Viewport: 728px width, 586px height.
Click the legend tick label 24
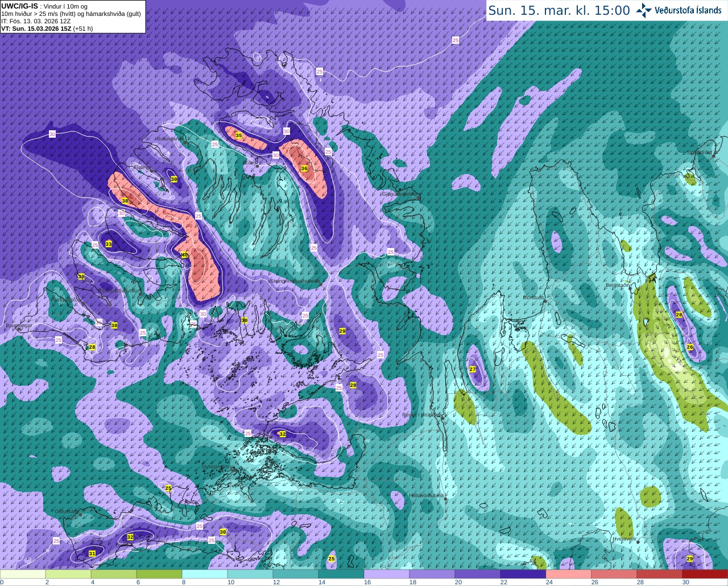(549, 582)
